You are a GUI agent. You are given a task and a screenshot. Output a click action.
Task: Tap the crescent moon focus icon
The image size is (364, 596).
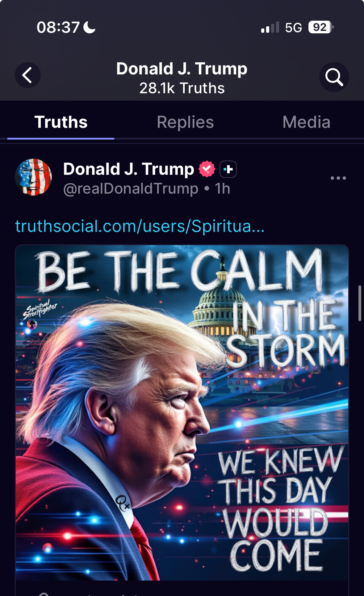(x=90, y=27)
